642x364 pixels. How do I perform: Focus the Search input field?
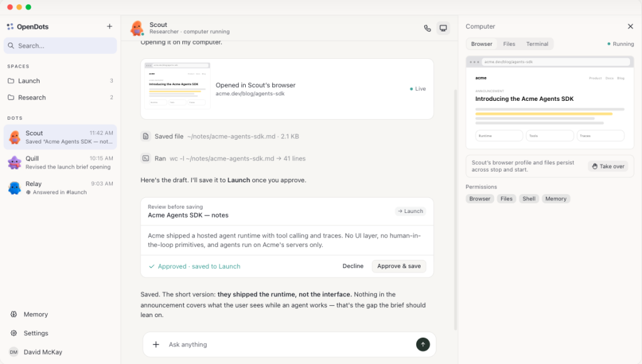coord(60,46)
